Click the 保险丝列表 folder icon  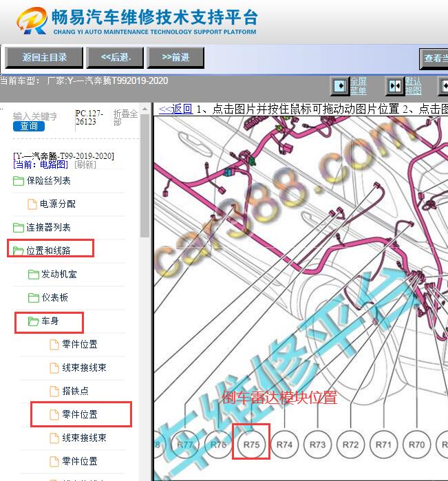click(x=19, y=181)
